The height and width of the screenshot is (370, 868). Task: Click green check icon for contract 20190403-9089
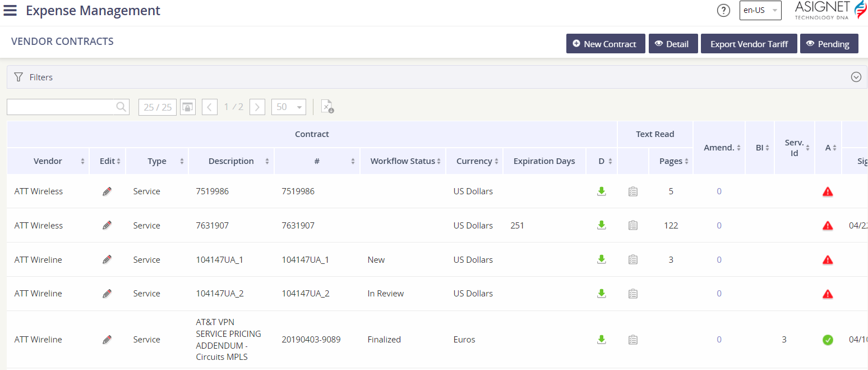[x=828, y=340]
